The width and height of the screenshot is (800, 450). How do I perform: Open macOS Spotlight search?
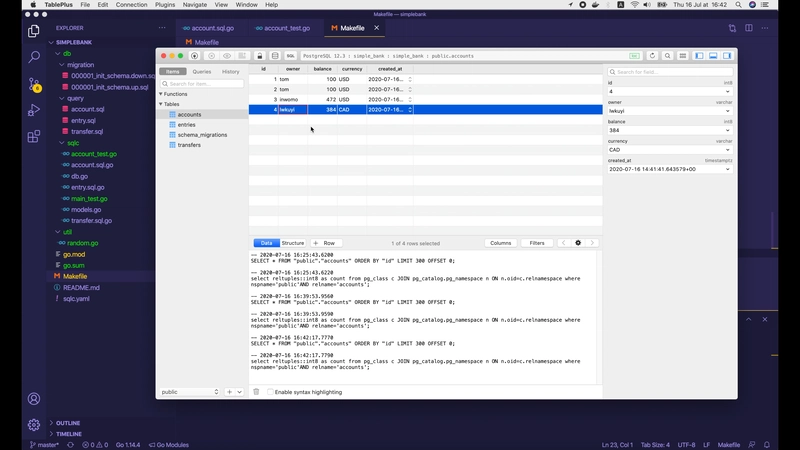pos(738,5)
